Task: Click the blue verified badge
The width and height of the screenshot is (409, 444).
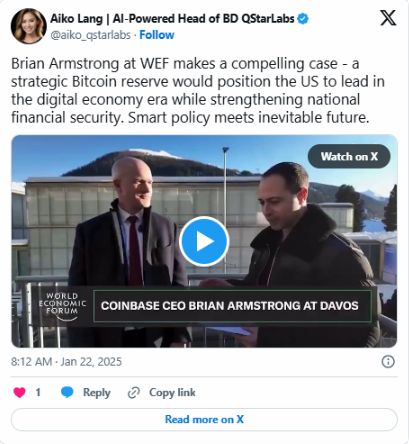Action: click(x=303, y=19)
